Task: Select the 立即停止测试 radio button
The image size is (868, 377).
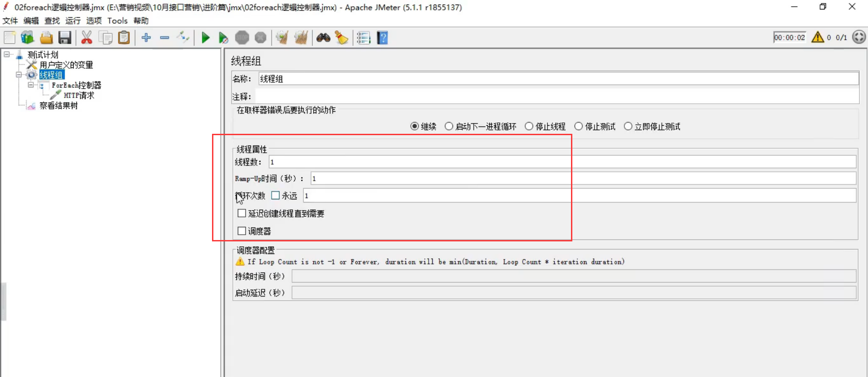Action: pyautogui.click(x=628, y=127)
